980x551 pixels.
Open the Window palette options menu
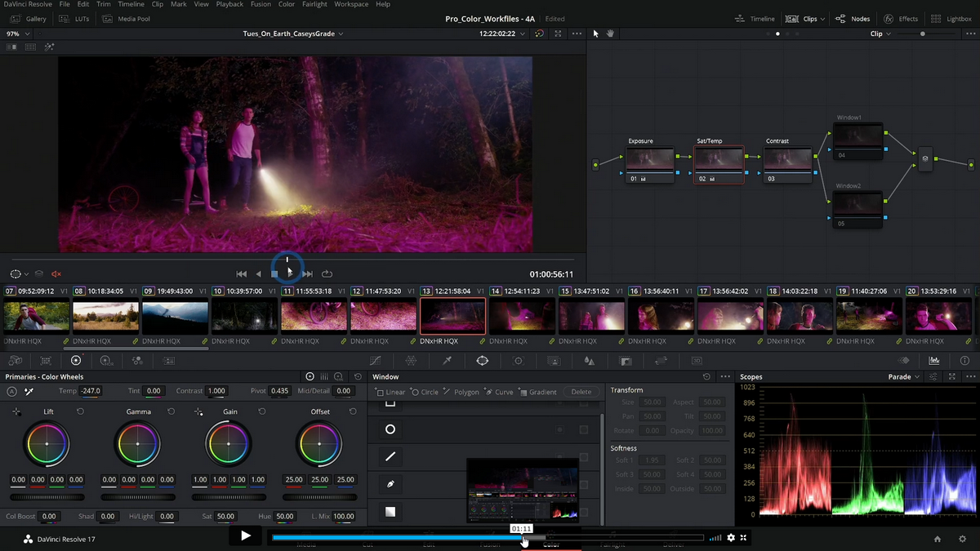tap(725, 377)
